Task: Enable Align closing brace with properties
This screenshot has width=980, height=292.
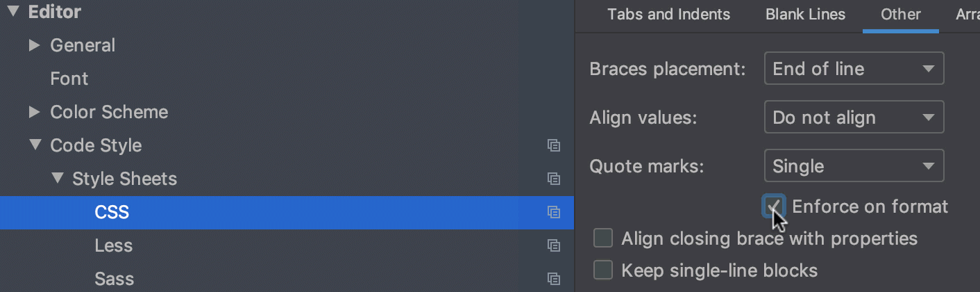Action: coord(603,239)
